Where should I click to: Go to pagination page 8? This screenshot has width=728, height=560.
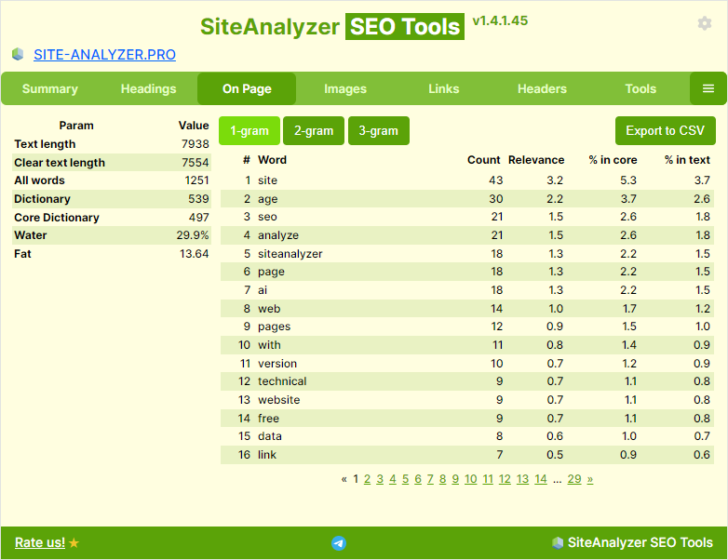click(x=442, y=479)
